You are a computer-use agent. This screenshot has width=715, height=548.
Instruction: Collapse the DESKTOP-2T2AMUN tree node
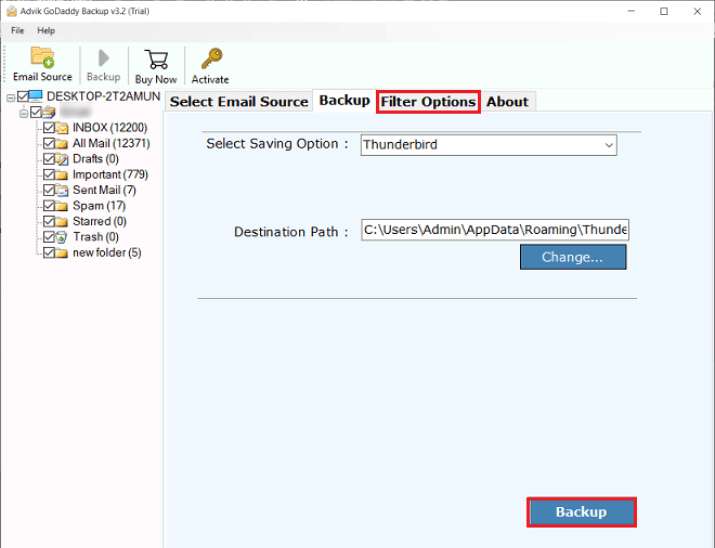[x=11, y=97]
